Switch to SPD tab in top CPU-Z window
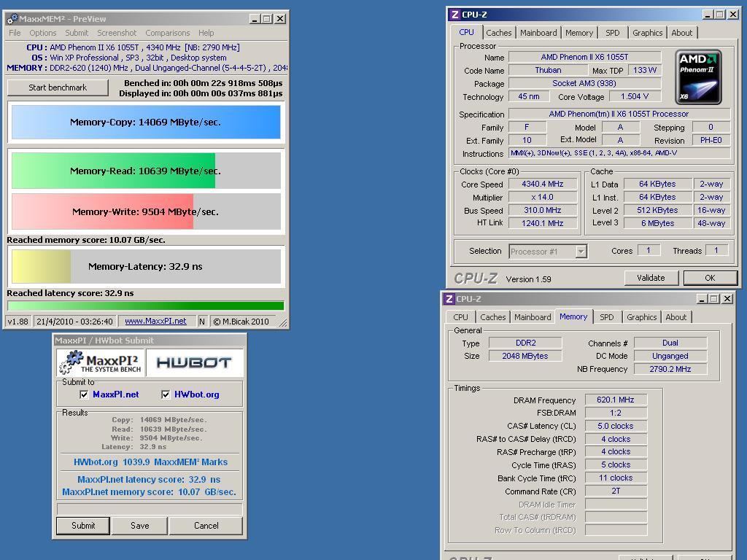The width and height of the screenshot is (747, 560). tap(613, 33)
